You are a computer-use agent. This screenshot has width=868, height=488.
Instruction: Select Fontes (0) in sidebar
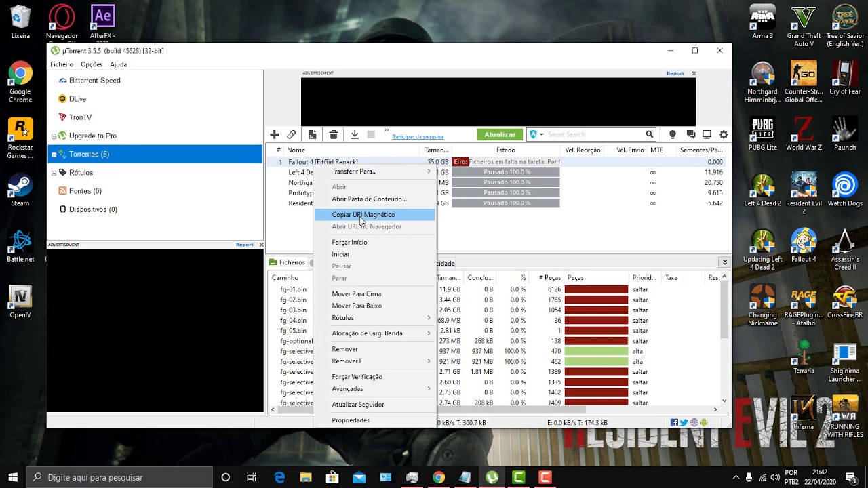pos(85,191)
